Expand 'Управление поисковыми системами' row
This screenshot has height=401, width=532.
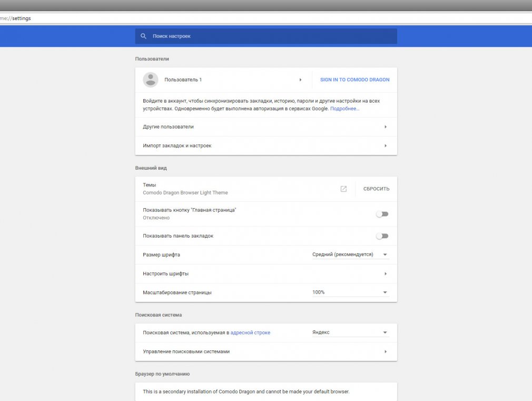click(266, 352)
